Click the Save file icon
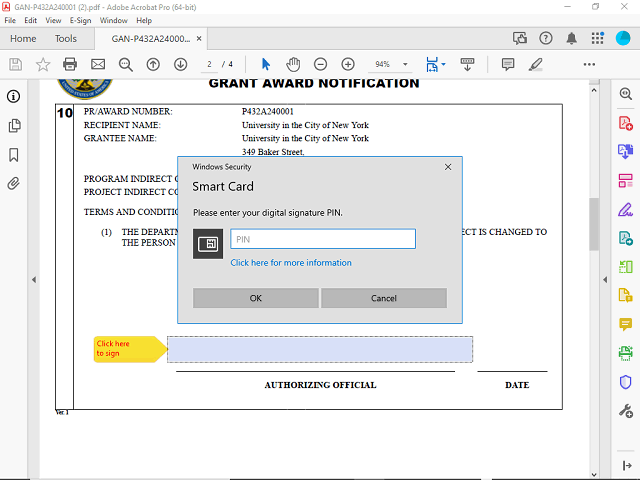The height and width of the screenshot is (480, 640). point(16,64)
